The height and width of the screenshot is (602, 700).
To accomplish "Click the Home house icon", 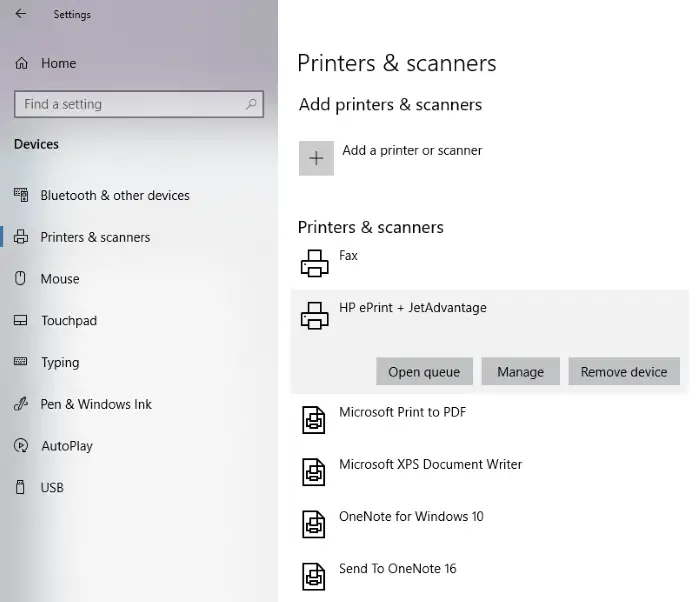I will (21, 63).
